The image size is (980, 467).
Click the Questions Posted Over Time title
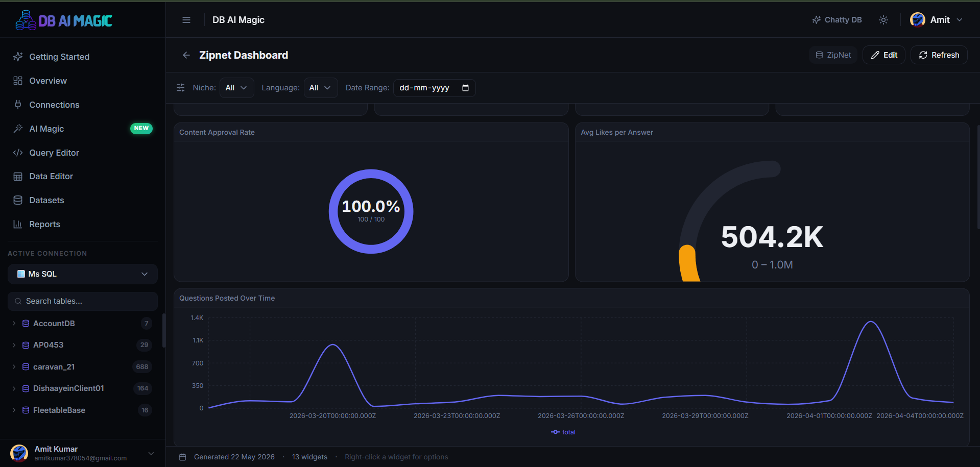click(x=227, y=298)
